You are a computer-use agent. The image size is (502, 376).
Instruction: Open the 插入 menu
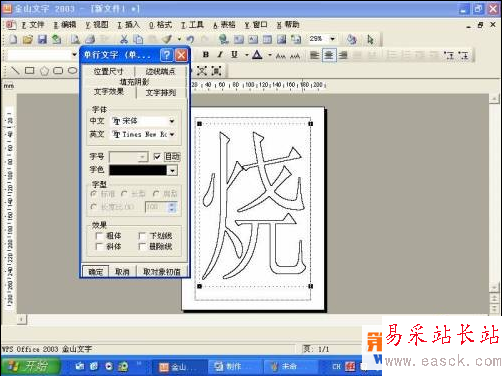pos(128,25)
